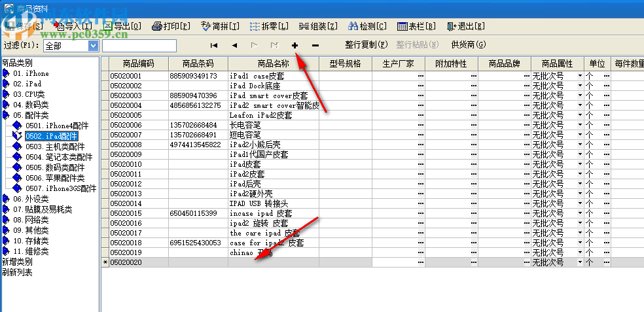Click the Import toolbar button 导入[I]
This screenshot has width=644, height=312.
click(x=73, y=26)
